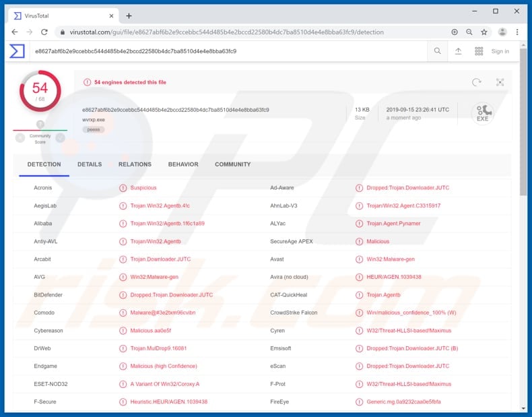The width and height of the screenshot is (532, 417).
Task: Click the Sign in link
Action: [500, 51]
